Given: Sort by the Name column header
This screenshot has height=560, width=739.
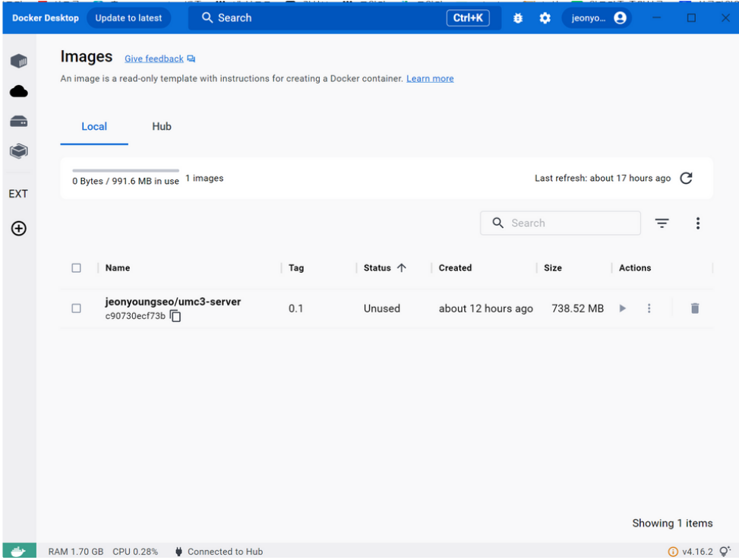Looking at the screenshot, I should point(118,267).
